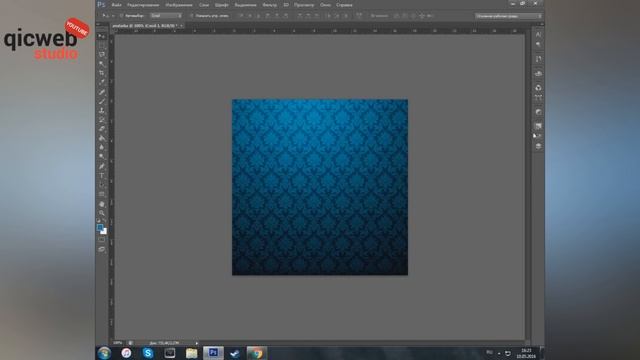Open the Файл (File) menu

tap(116, 5)
